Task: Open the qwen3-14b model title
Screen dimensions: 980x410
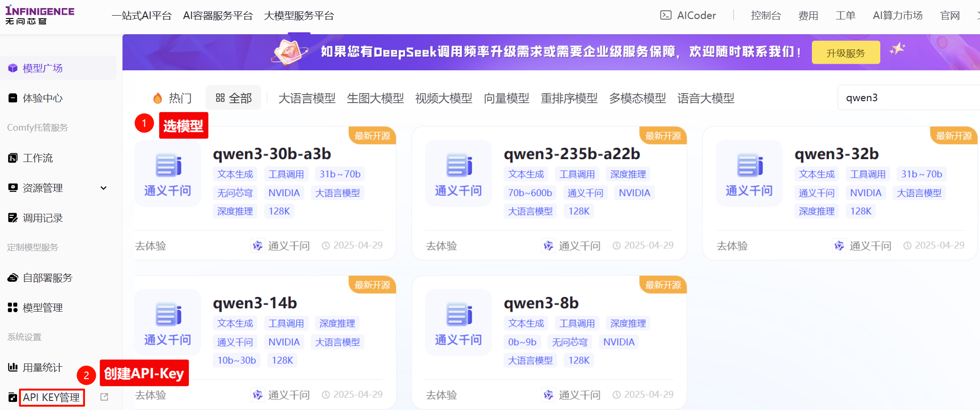Action: pos(255,303)
